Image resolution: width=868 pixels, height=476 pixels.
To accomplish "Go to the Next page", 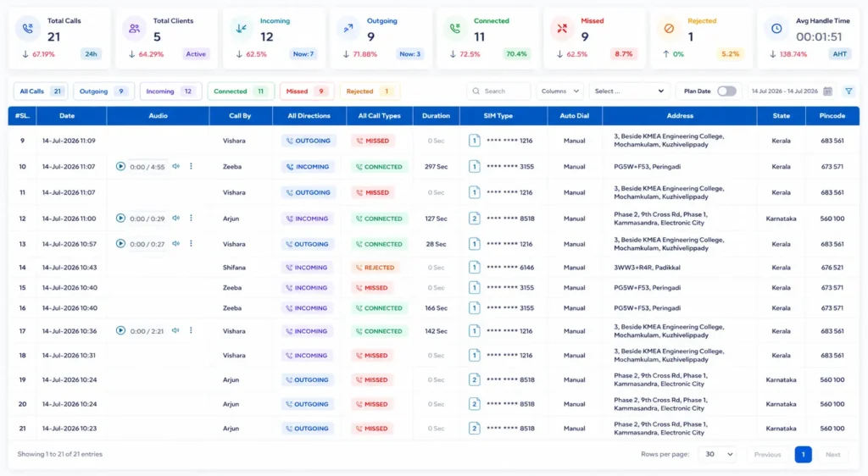I will (832, 455).
